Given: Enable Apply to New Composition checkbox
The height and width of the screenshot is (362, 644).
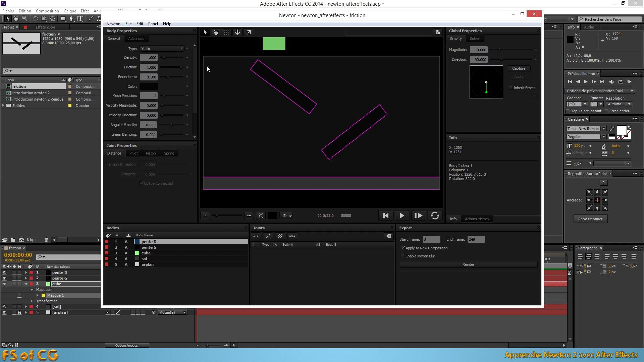Looking at the screenshot, I should click(x=402, y=247).
